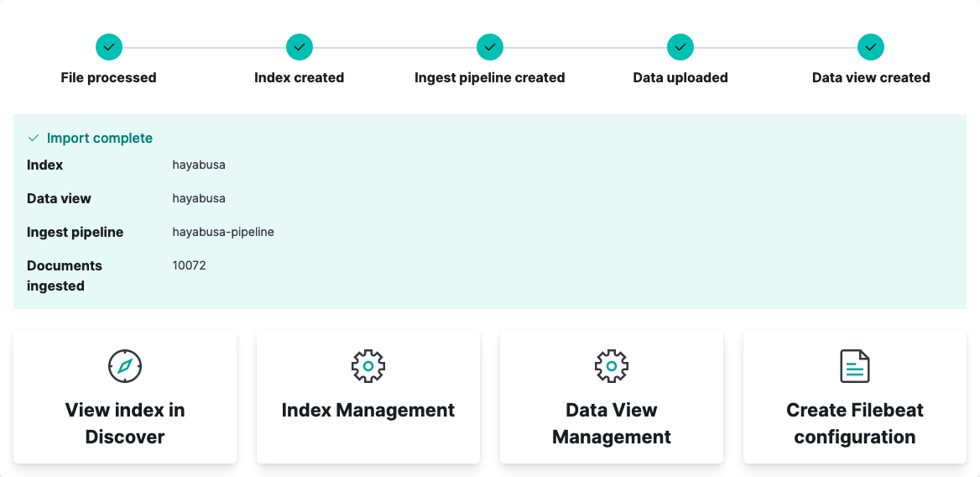Click the hayabusa index name value
The image size is (980, 477).
click(199, 165)
